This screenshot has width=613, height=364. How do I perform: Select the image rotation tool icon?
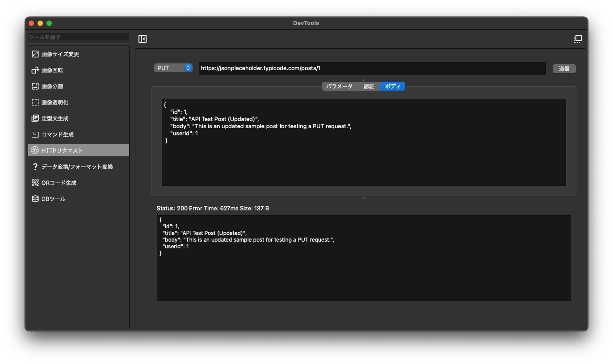(35, 70)
